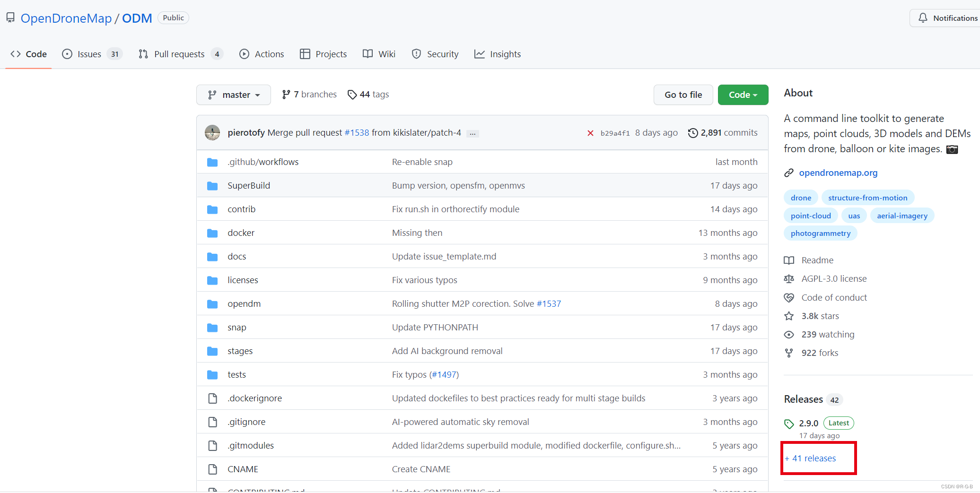Select the structure-from-motion topic tag
This screenshot has width=980, height=493.
[x=867, y=198]
